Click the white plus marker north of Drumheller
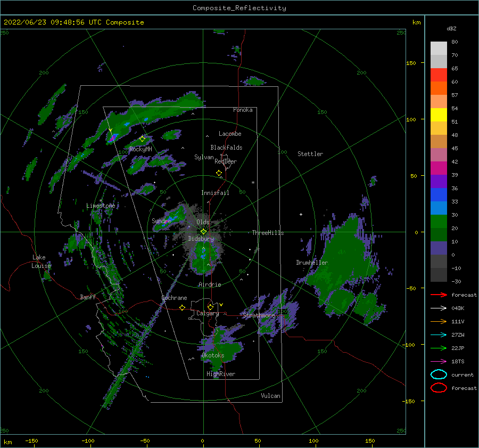The height and width of the screenshot is (448, 479). coord(301,214)
